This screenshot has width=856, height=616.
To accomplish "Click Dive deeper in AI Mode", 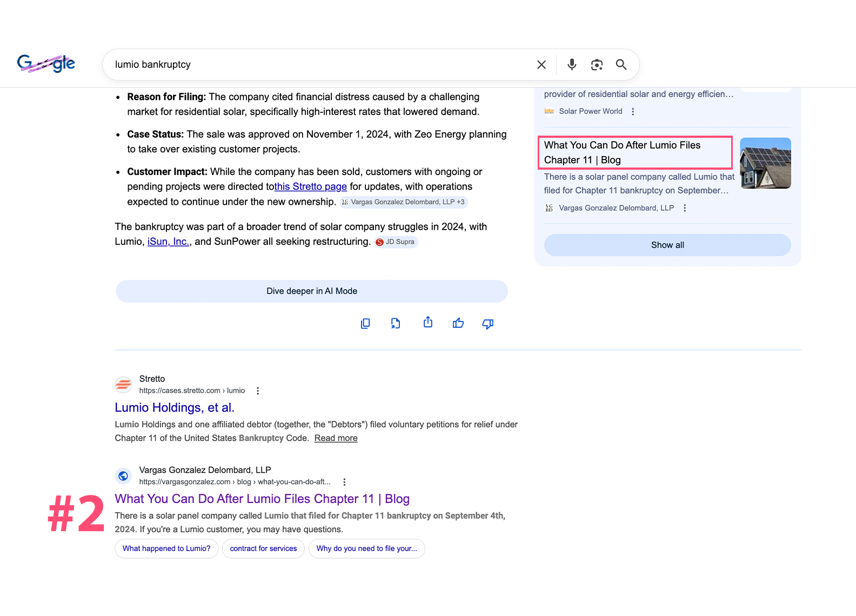I will 312,291.
